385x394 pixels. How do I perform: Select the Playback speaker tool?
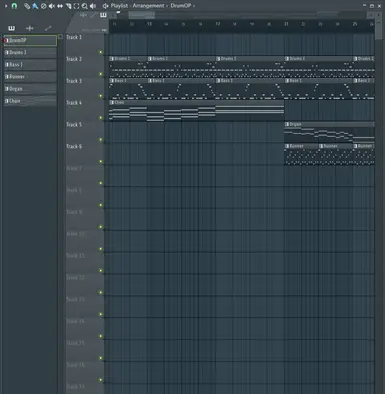[x=93, y=6]
